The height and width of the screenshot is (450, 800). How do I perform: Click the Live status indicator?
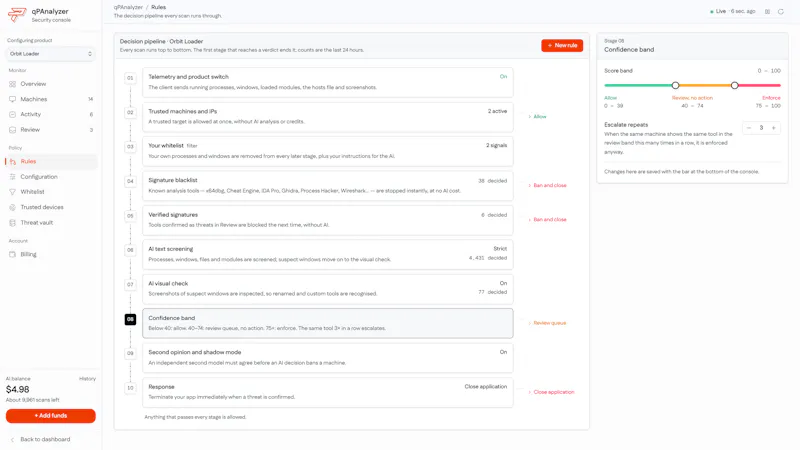[718, 11]
